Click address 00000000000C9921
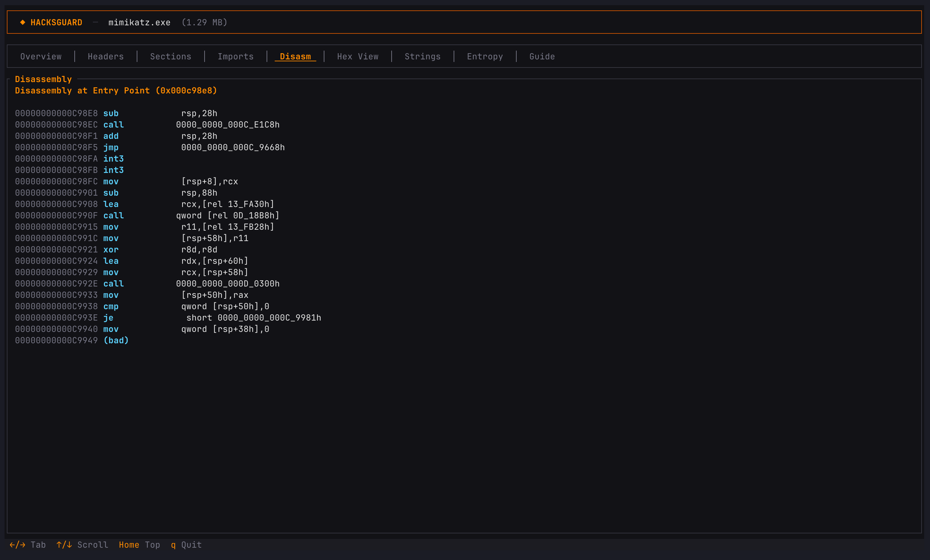Viewport: 930px width, 560px height. 56,250
